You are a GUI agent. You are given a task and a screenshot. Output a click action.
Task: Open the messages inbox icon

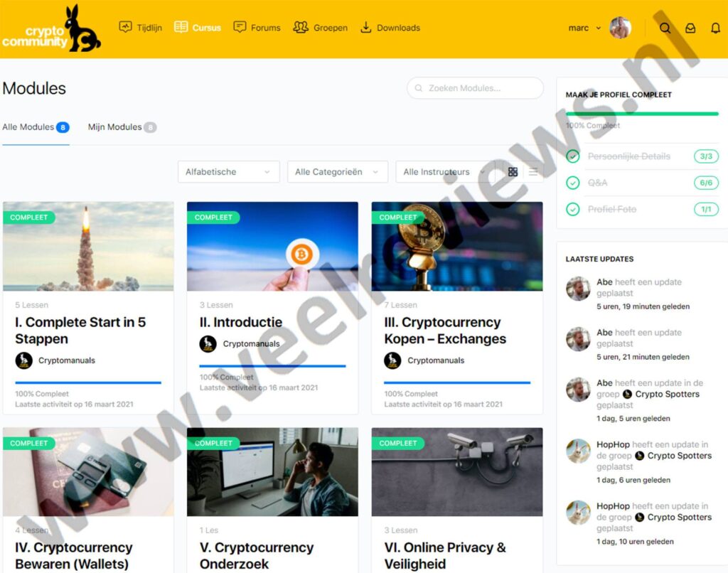pos(690,28)
